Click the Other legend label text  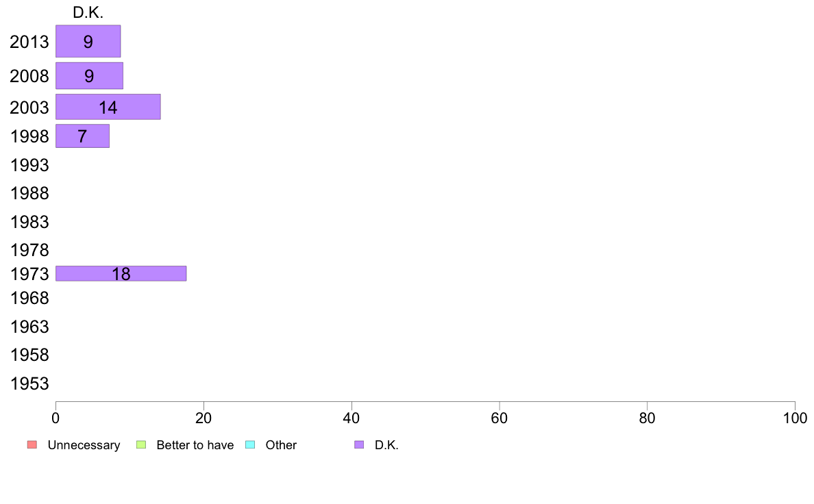(x=281, y=445)
